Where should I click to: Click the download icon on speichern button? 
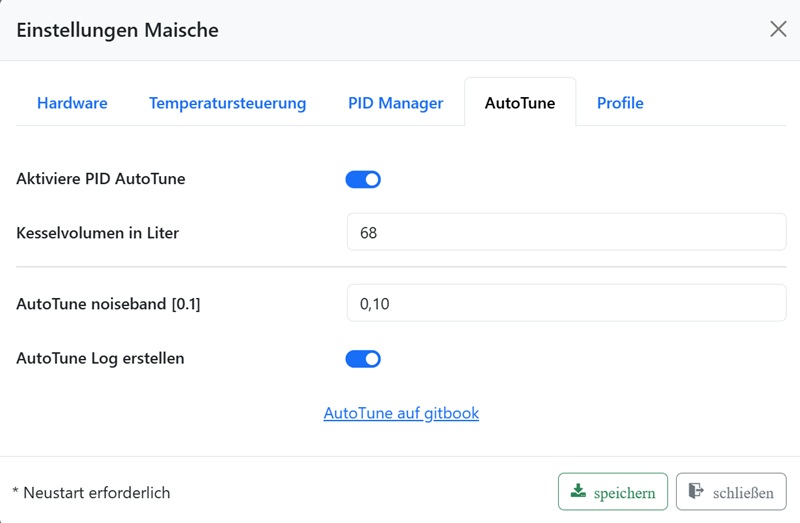[x=578, y=492]
